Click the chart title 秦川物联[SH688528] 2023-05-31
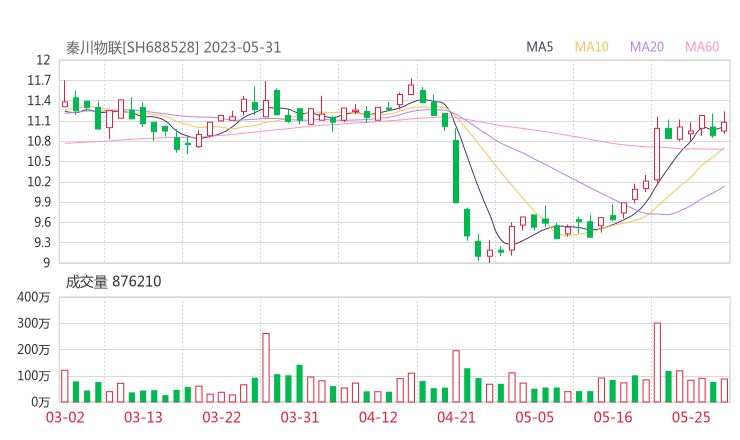The image size is (740, 440). tap(173, 48)
